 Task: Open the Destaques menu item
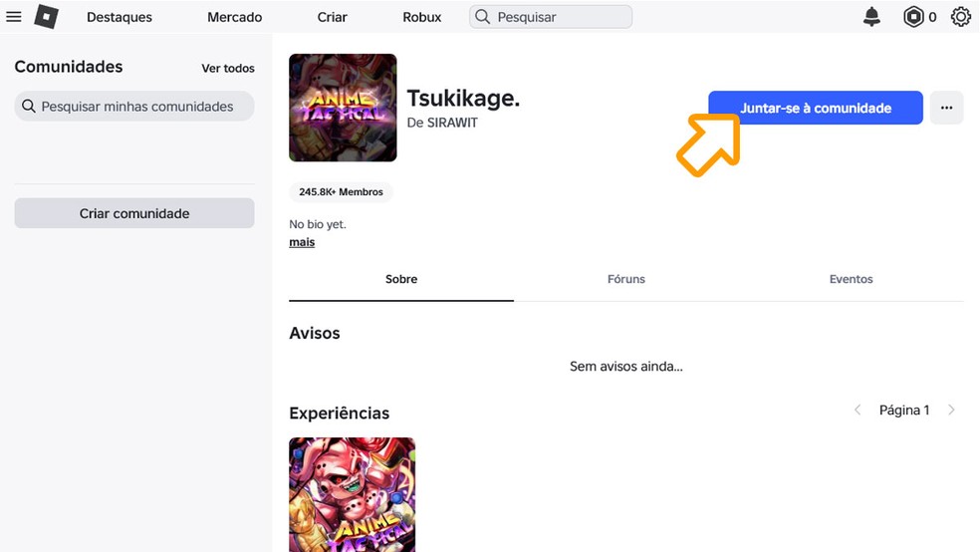(120, 17)
